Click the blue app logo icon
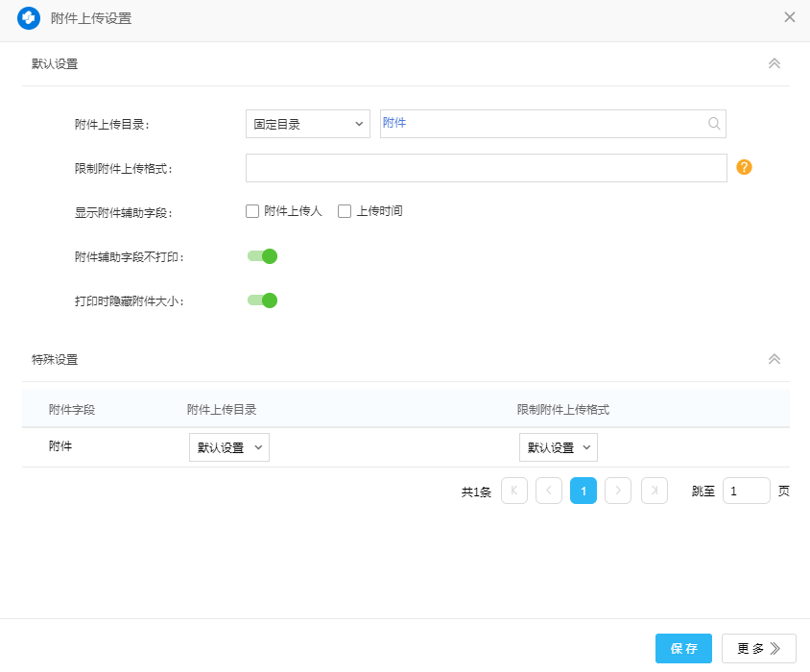The image size is (810, 672). click(29, 18)
